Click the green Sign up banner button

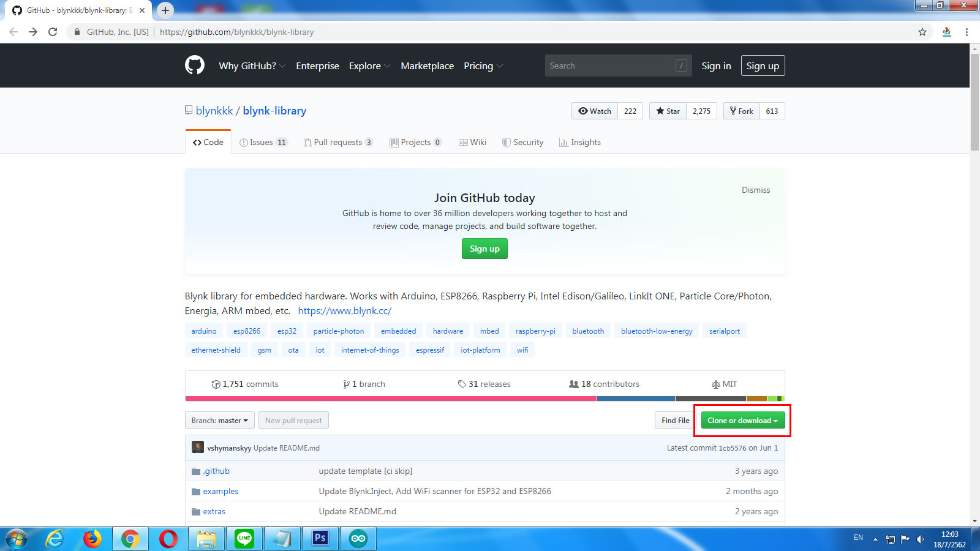484,249
